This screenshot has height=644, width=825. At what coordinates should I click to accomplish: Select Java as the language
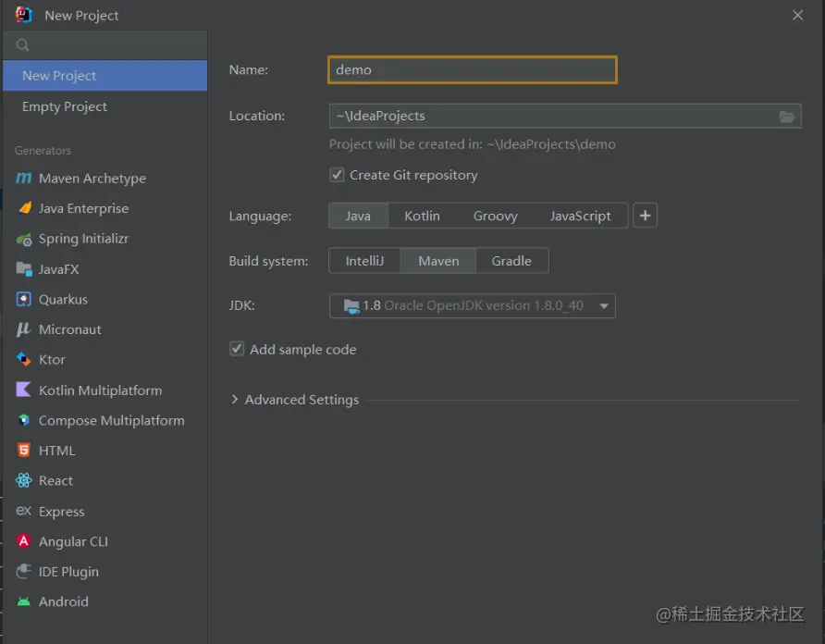pos(358,216)
